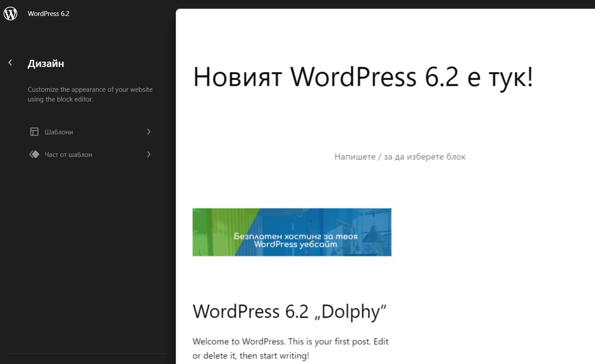Click the Част от шаблон diamond icon
This screenshot has width=595, height=364.
34,154
